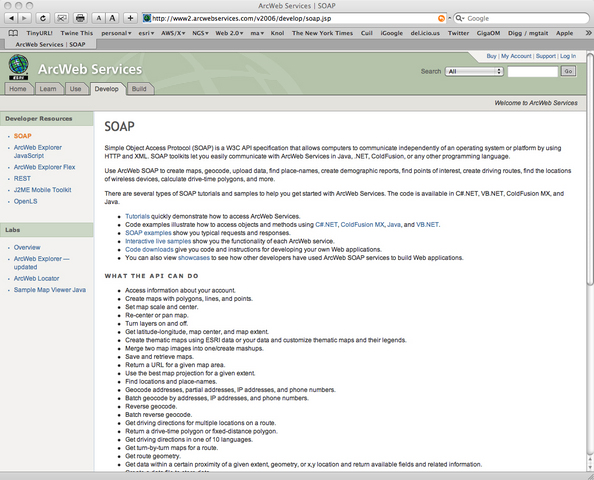Viewport: 594px width, 480px height.
Task: Click the orange RSS/reload icon in address bar
Action: pos(441,18)
